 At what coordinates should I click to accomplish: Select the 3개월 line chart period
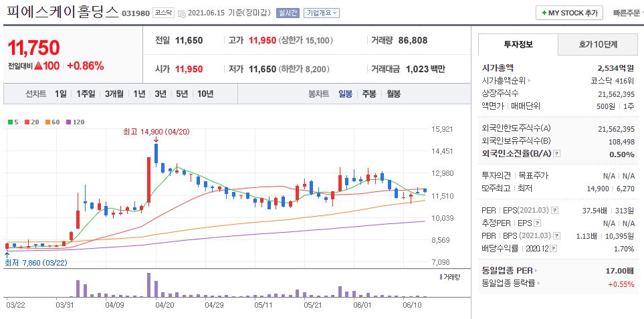pyautogui.click(x=114, y=94)
